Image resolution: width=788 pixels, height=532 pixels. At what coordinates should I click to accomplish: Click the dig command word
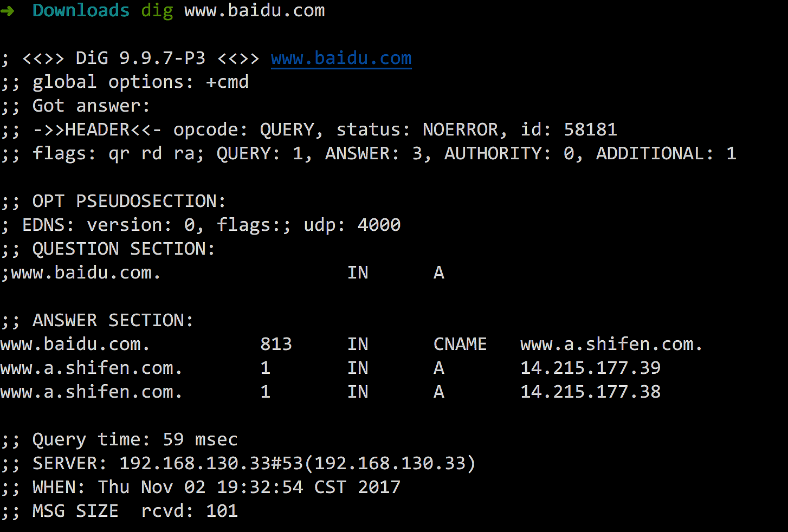pos(157,10)
